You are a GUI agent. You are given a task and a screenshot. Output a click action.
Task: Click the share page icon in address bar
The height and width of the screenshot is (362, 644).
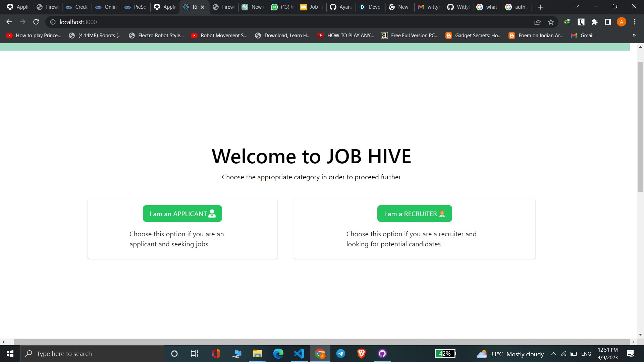(x=537, y=22)
